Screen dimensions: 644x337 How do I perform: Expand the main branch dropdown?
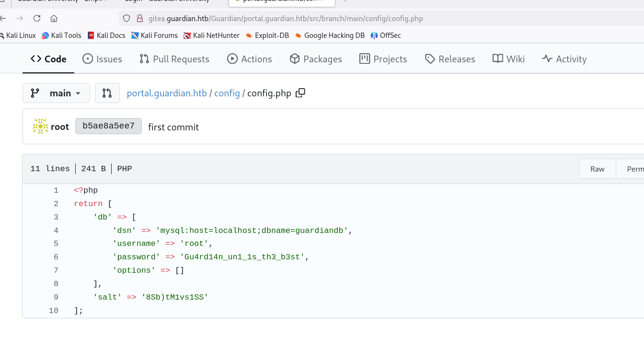56,93
